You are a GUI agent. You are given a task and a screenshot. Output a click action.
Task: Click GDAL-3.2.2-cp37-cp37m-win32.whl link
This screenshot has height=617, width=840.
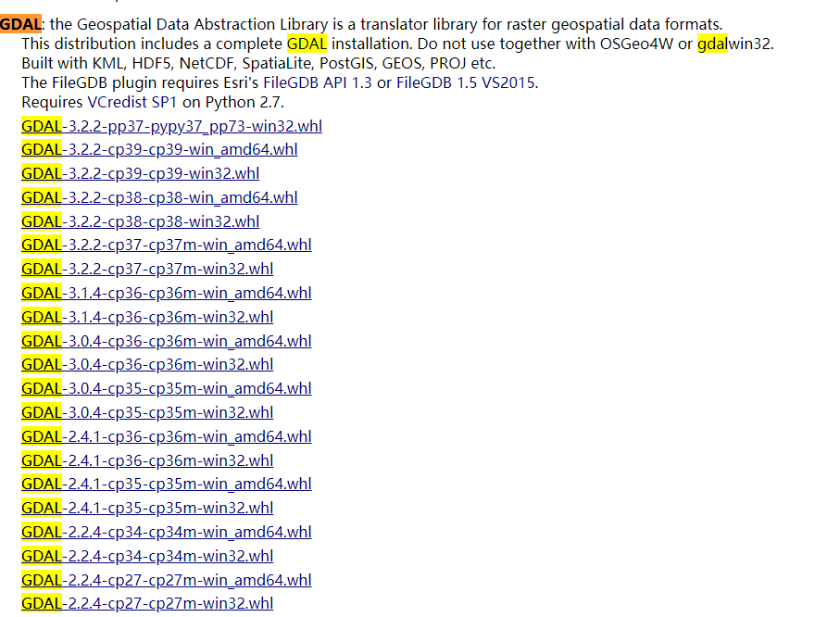pyautogui.click(x=147, y=269)
